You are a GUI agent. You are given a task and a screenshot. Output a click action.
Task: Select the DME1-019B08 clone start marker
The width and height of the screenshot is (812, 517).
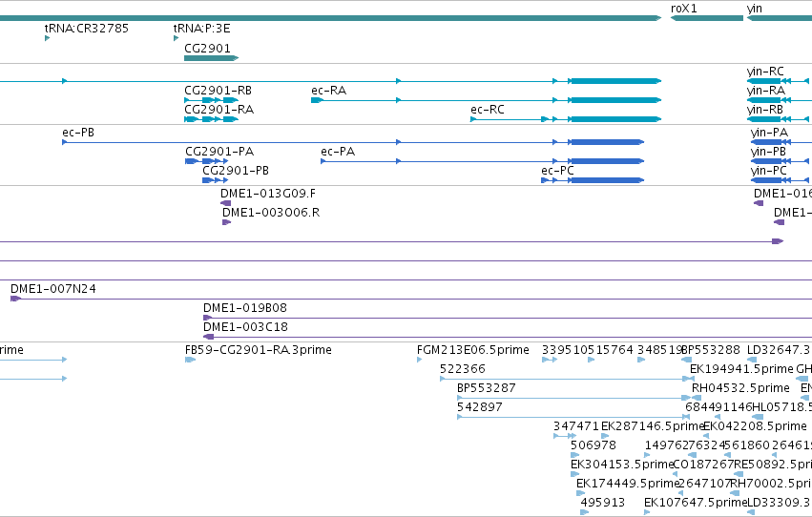click(x=208, y=318)
